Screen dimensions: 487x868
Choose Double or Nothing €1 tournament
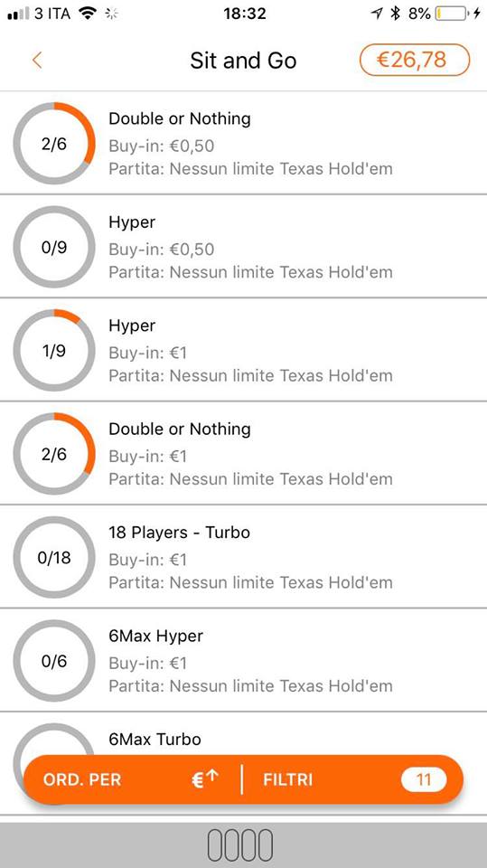(x=244, y=453)
